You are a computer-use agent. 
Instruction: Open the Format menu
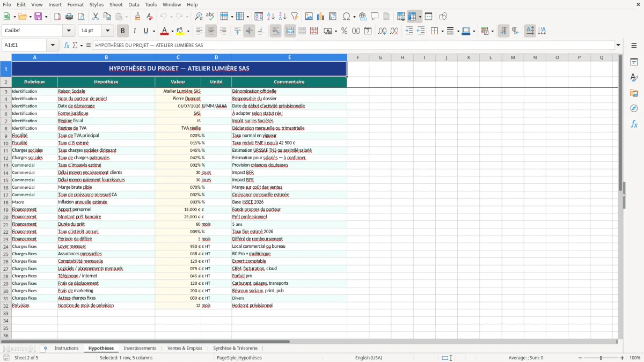(75, 4)
